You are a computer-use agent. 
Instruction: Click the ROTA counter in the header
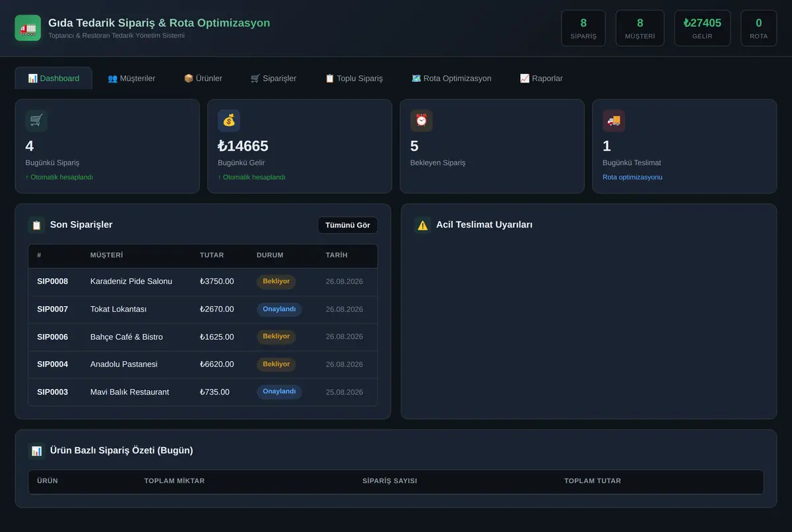click(x=759, y=28)
